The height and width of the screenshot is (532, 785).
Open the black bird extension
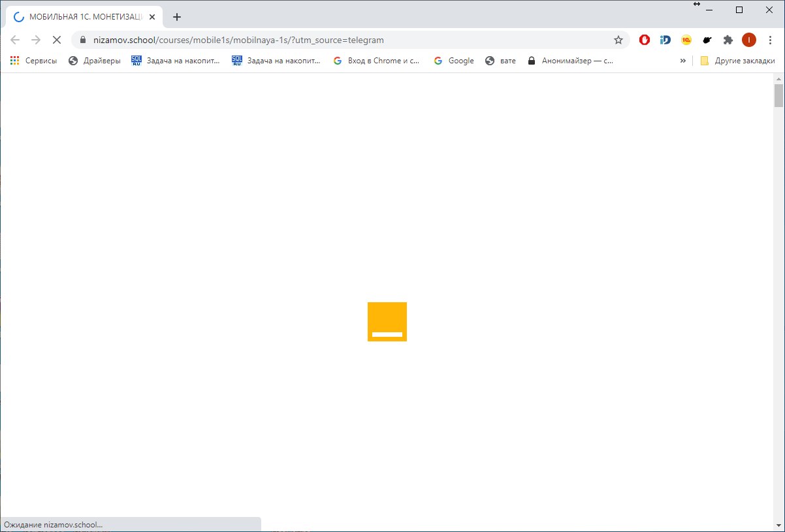[707, 40]
